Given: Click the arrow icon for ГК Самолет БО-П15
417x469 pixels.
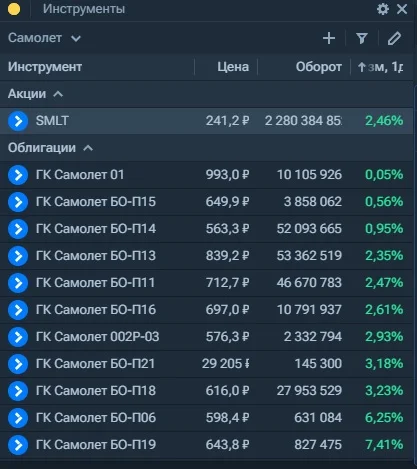Looking at the screenshot, I should 18,202.
